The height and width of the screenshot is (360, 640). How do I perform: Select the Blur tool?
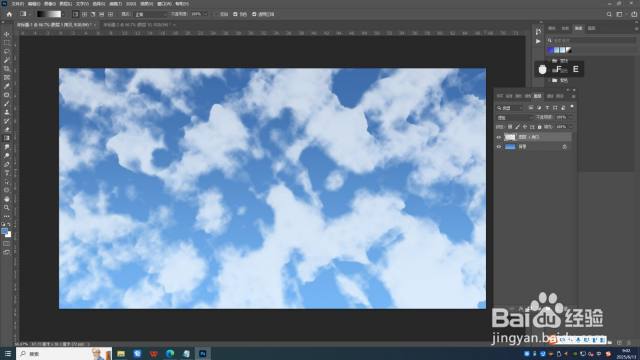pyautogui.click(x=7, y=147)
